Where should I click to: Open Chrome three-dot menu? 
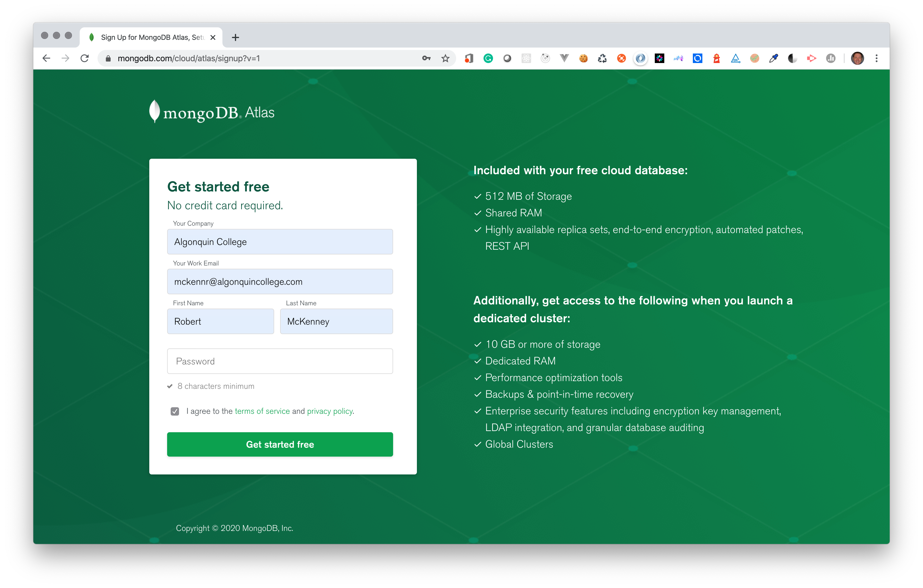pyautogui.click(x=877, y=58)
